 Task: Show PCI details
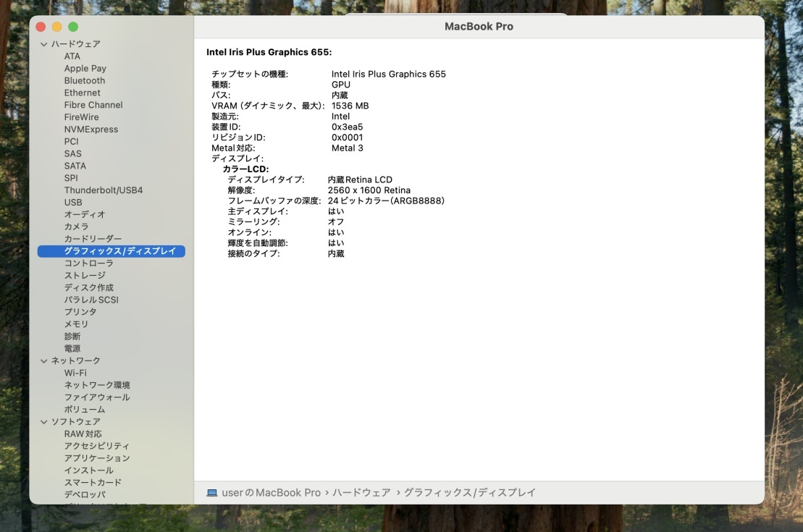tap(71, 142)
